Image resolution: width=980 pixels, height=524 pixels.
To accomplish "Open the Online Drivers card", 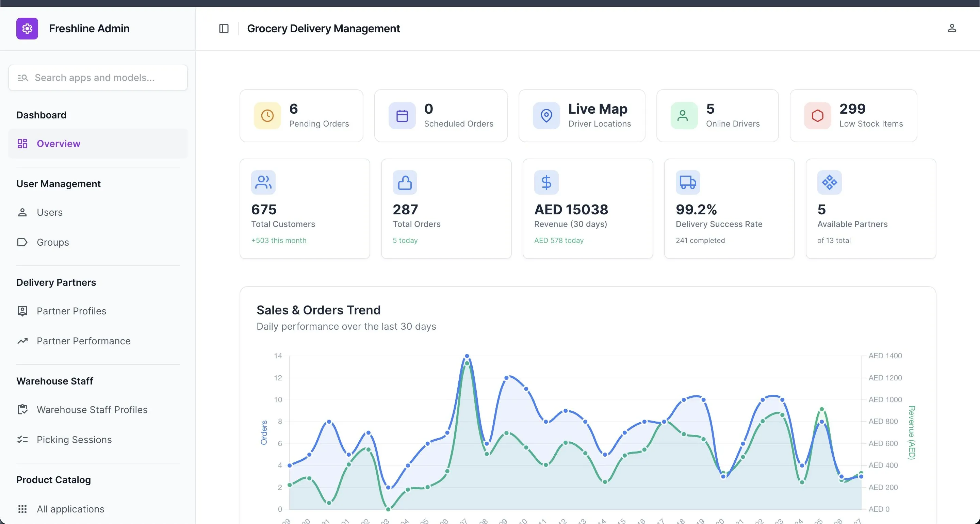I will tap(718, 116).
